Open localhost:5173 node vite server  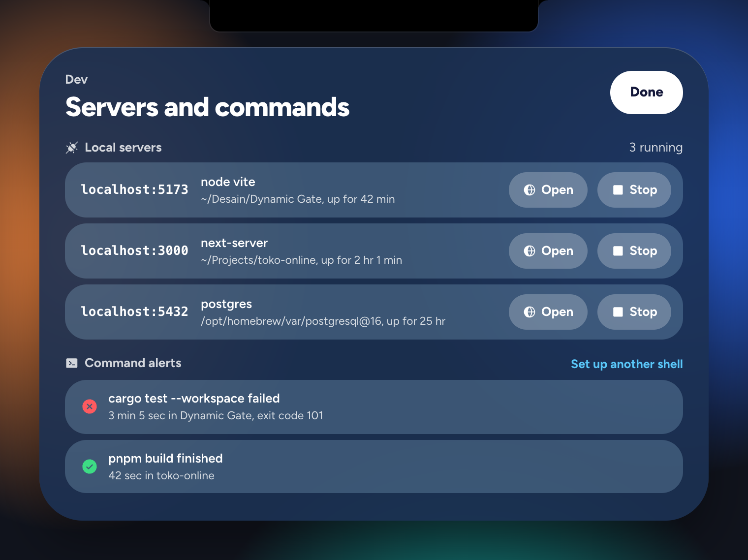548,190
